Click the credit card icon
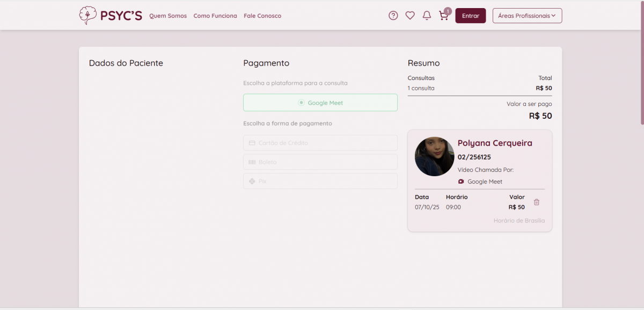644x310 pixels. point(252,143)
